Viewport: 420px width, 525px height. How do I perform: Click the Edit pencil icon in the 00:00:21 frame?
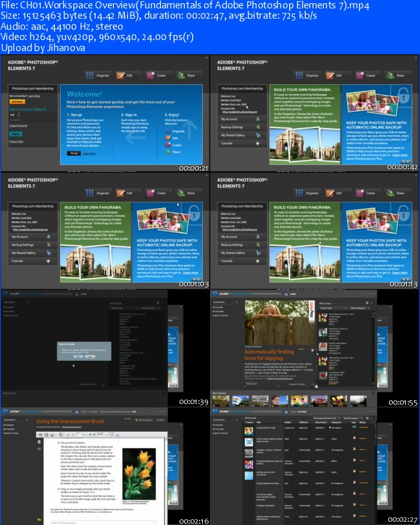click(120, 76)
